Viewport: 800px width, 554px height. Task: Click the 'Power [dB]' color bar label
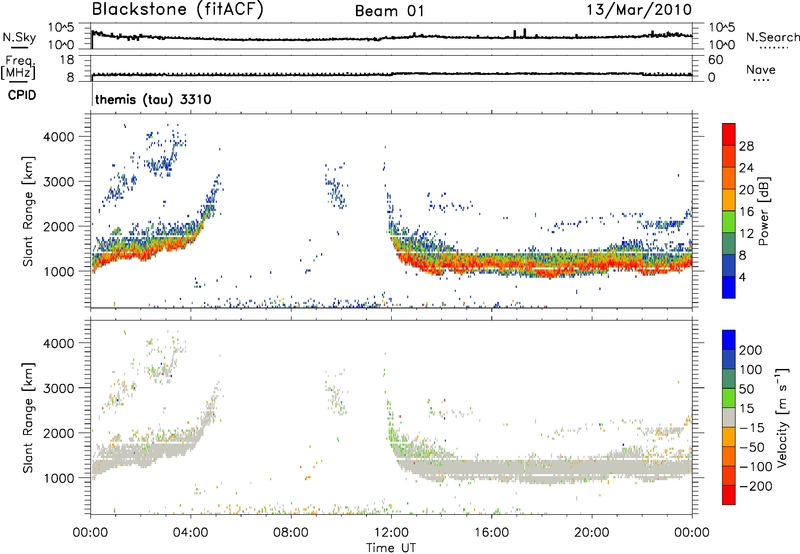point(763,211)
